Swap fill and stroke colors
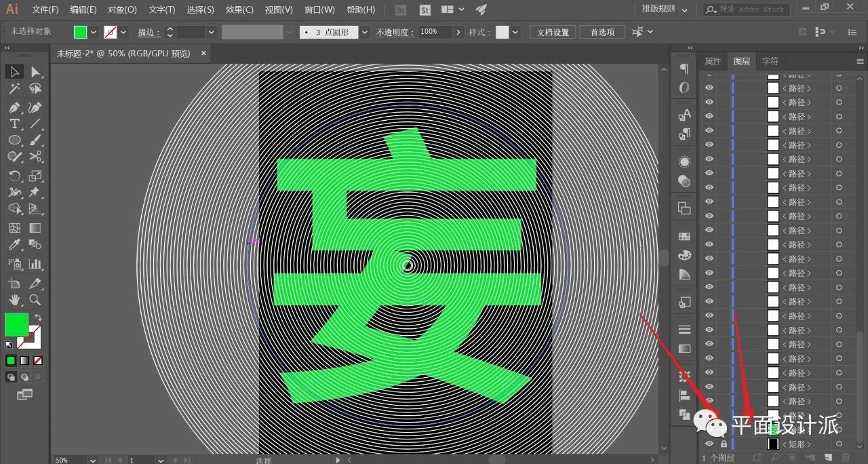The image size is (868, 464). [39, 317]
